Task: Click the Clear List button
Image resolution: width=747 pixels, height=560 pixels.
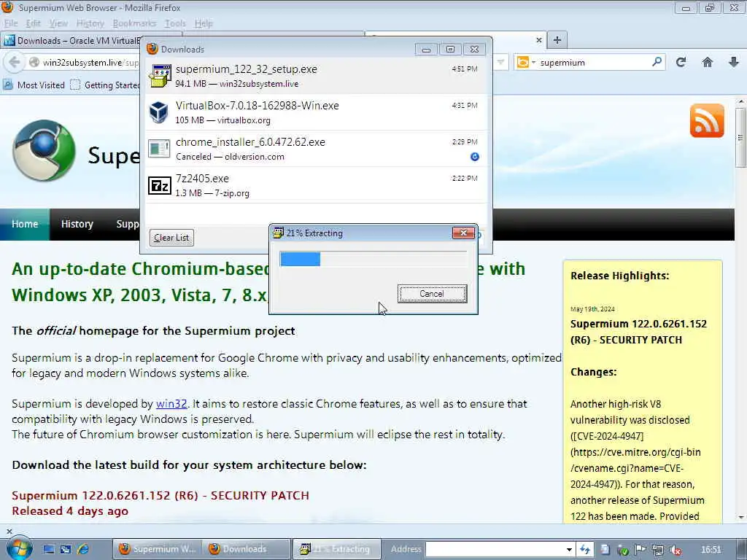Action: point(171,238)
